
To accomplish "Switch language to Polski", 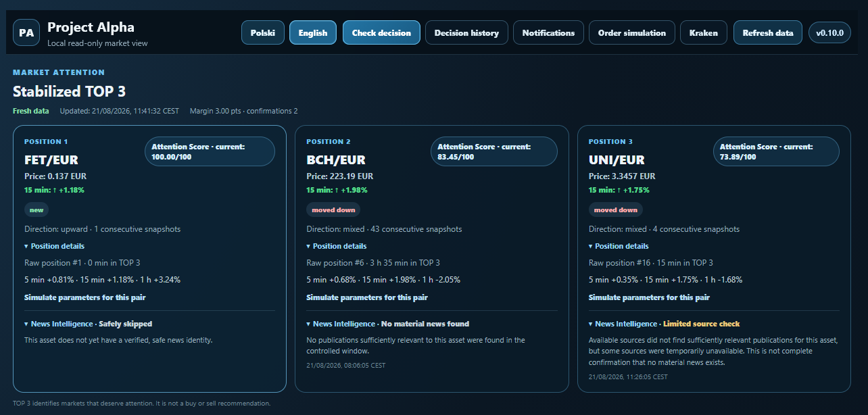I will click(x=263, y=32).
